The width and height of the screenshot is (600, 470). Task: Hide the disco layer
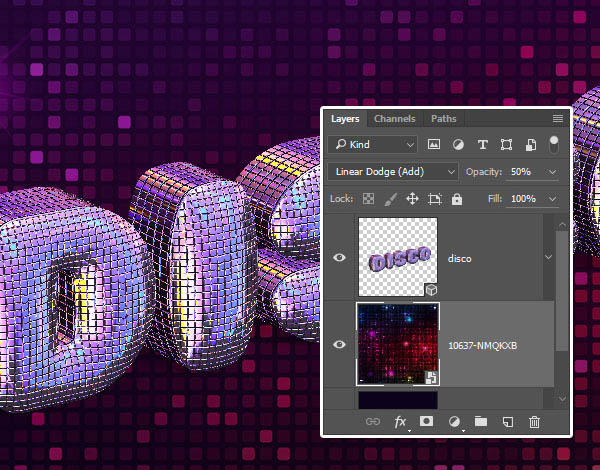click(x=339, y=258)
